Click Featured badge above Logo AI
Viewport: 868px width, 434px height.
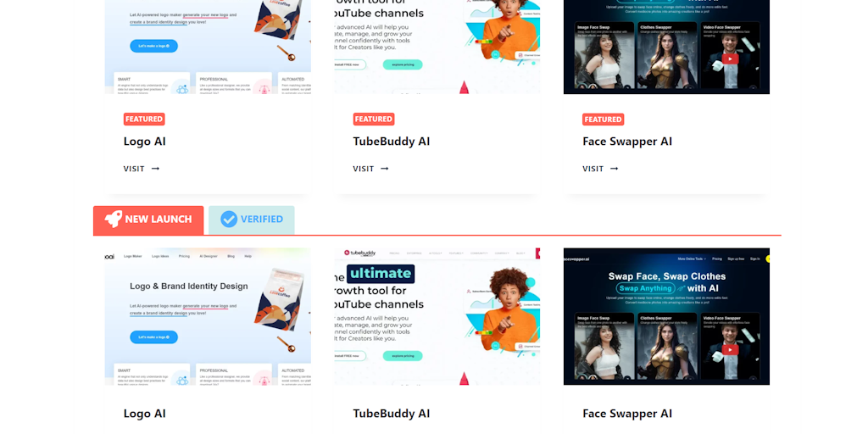pos(144,119)
